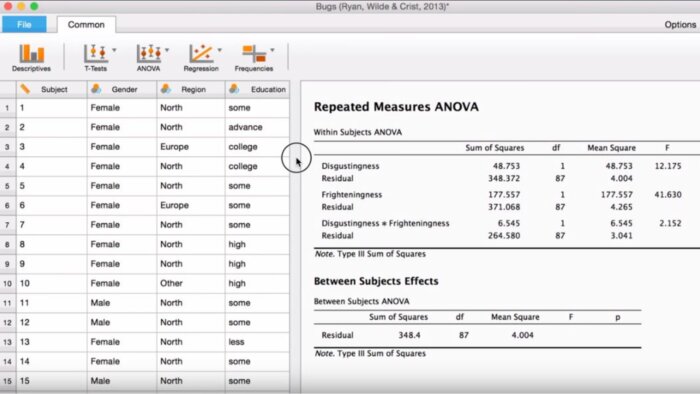Click the F value 41.630

(x=668, y=195)
